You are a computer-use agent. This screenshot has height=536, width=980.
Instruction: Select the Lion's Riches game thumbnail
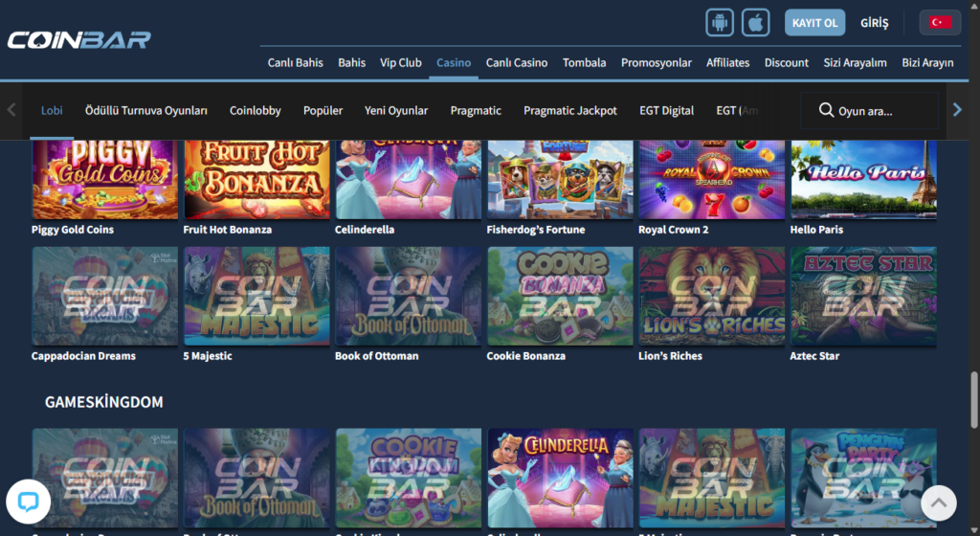pyautogui.click(x=711, y=296)
